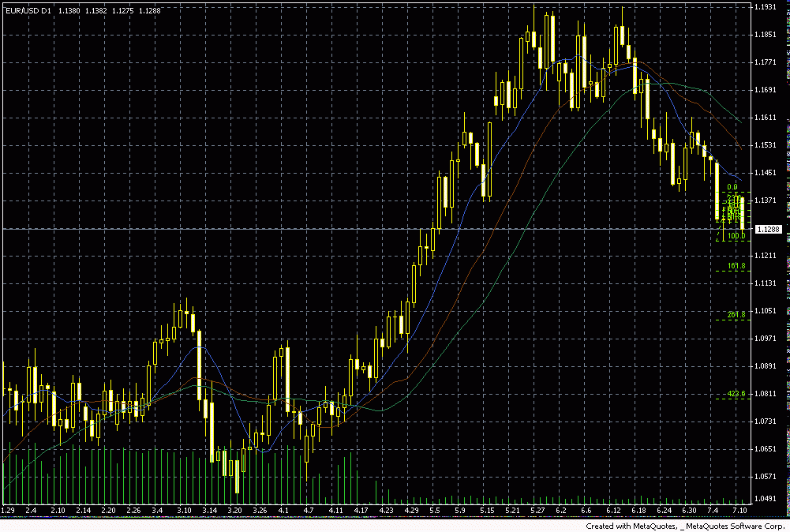Click the 4.23 date on time axis

tap(387, 511)
